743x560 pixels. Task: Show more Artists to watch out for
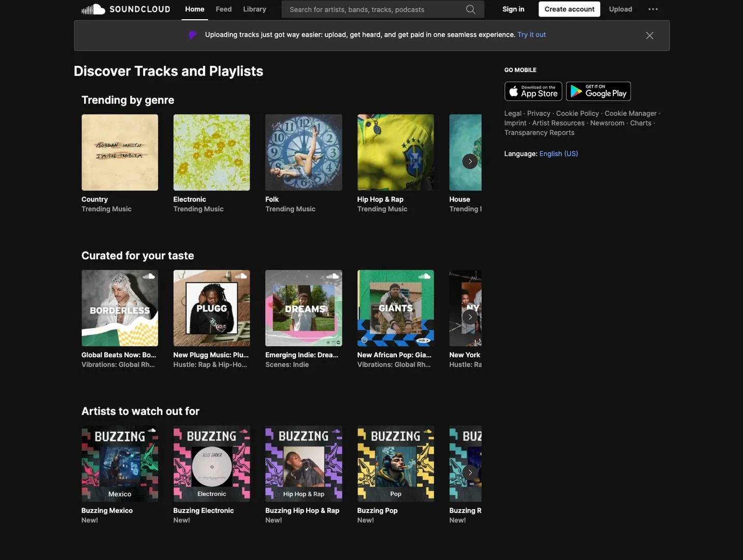[x=470, y=472]
